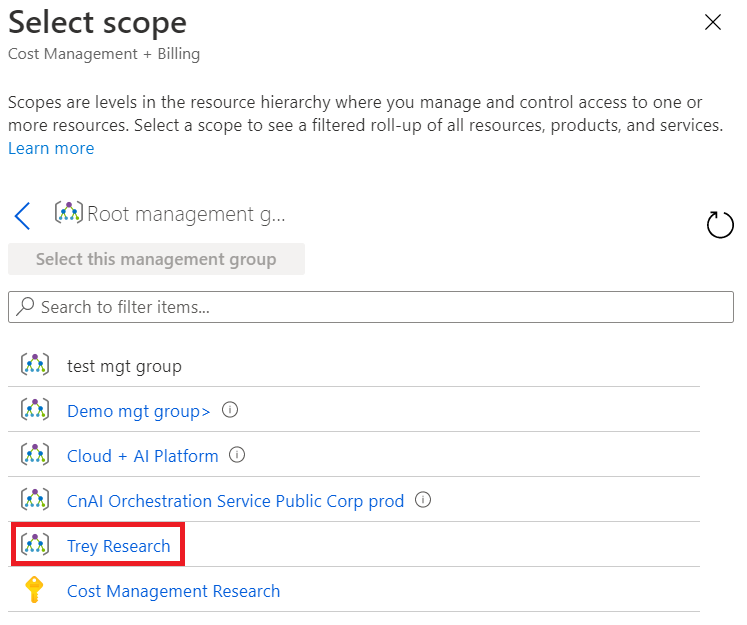Screen dimensions: 747x625
Task: Click the Root management group icon
Action: click(69, 213)
